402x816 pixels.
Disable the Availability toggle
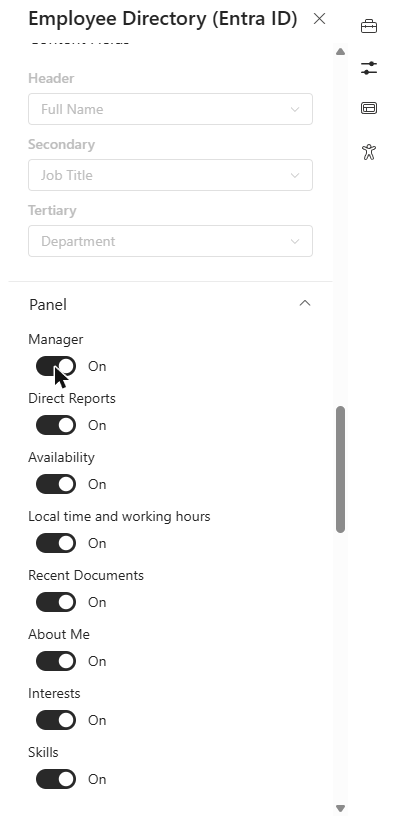point(56,484)
